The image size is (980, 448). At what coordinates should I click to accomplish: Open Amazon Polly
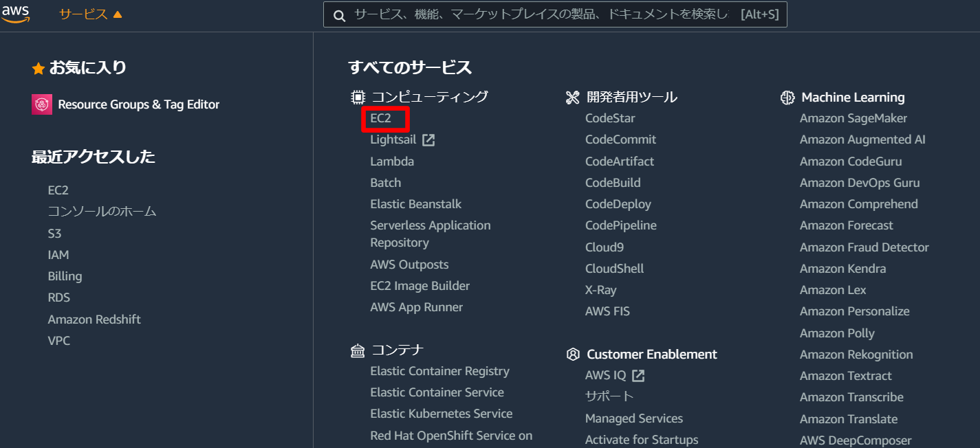pos(837,333)
